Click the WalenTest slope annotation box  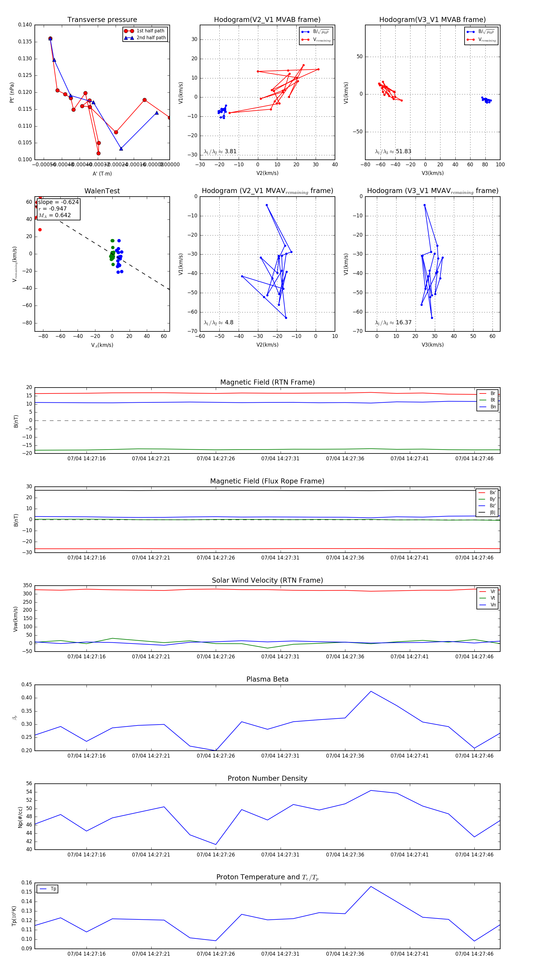tap(58, 209)
